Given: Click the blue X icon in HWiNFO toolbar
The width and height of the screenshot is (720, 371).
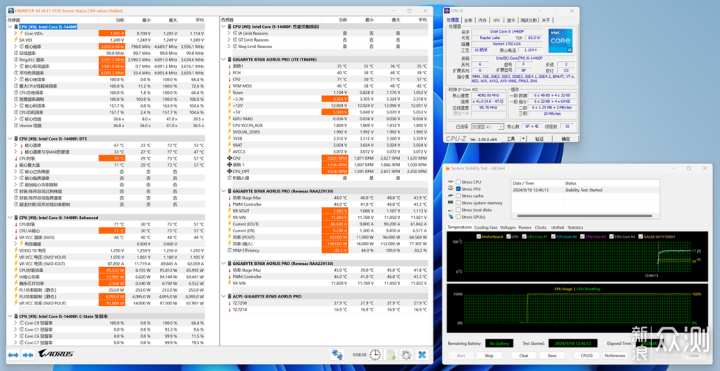Looking at the screenshot, I should (x=422, y=355).
